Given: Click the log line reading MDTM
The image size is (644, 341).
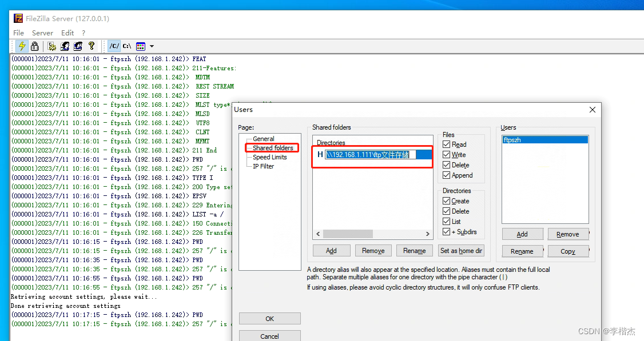Looking at the screenshot, I should click(x=110, y=77).
